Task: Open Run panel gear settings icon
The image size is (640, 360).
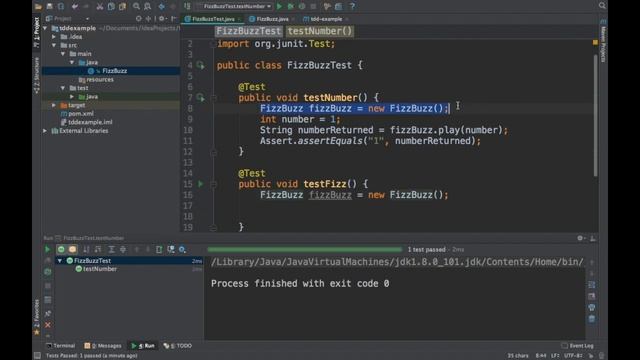Action: pos(580,238)
